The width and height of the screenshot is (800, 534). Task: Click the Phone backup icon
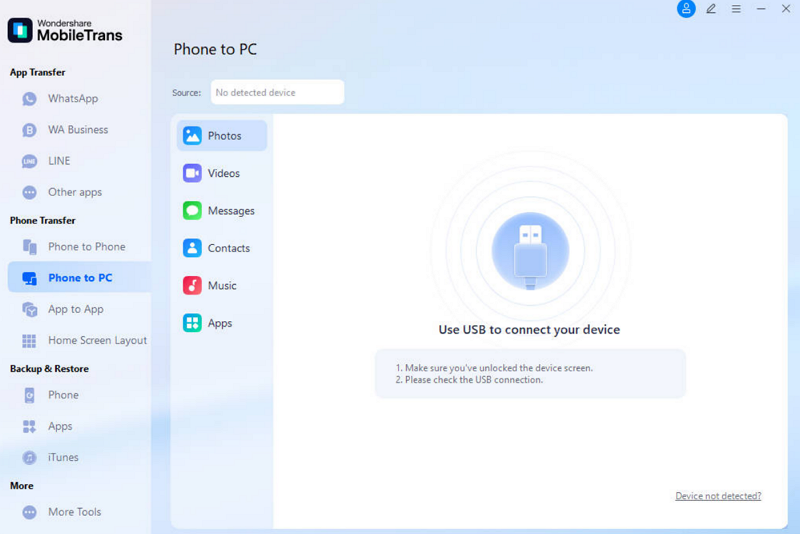tap(29, 395)
